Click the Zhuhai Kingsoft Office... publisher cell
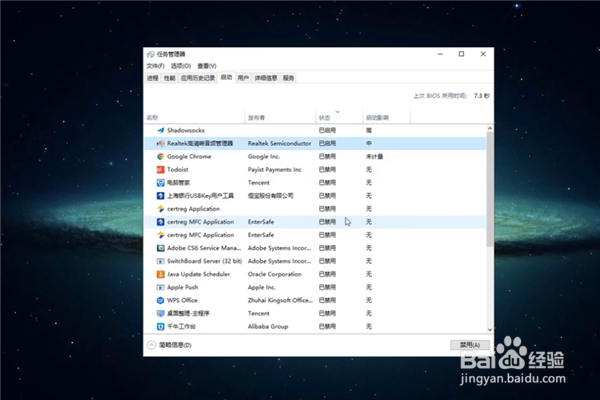This screenshot has width=600, height=400. (280, 300)
